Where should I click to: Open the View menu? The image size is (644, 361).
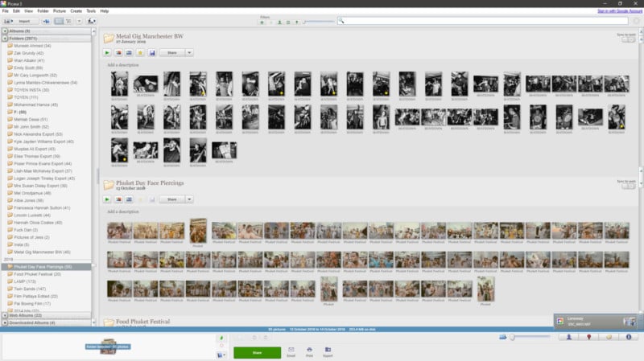pyautogui.click(x=28, y=11)
